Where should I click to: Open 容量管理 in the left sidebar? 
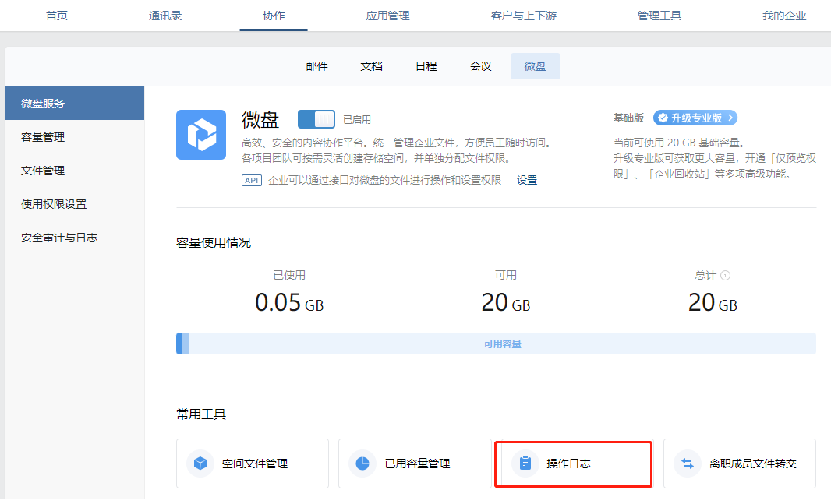43,137
